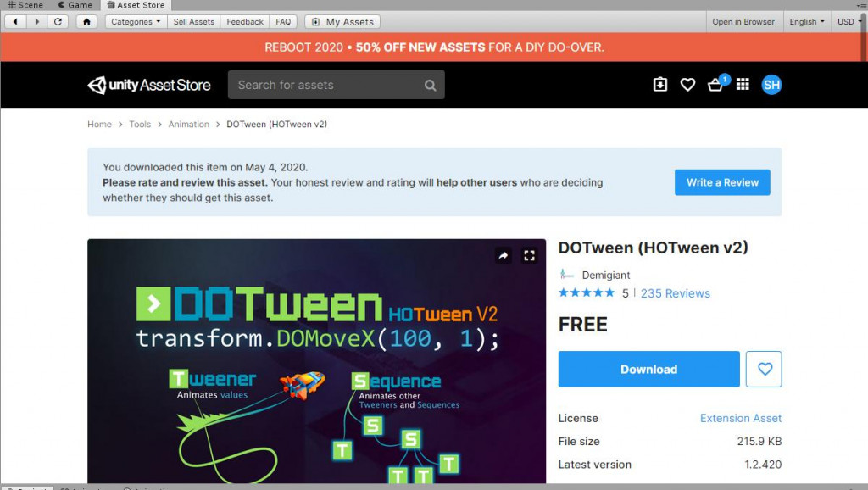Click the search magnifier icon
868x490 pixels.
430,86
